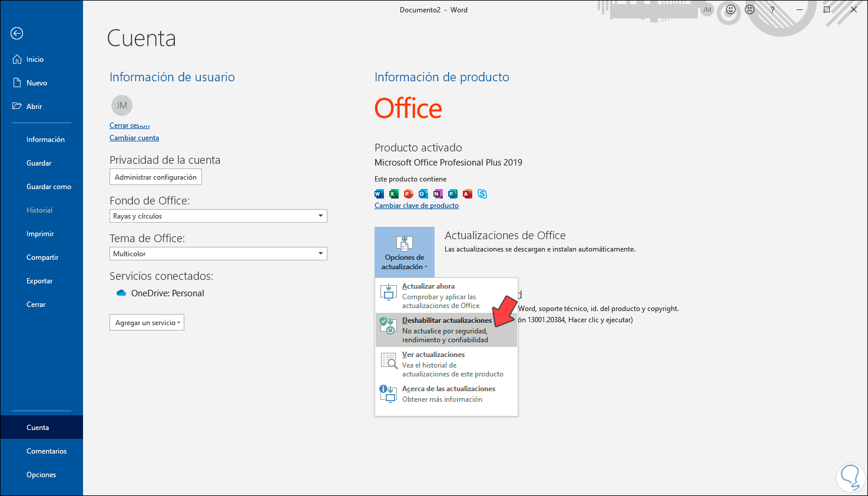Send a frown feedback face icon
The width and height of the screenshot is (868, 496).
tap(750, 9)
